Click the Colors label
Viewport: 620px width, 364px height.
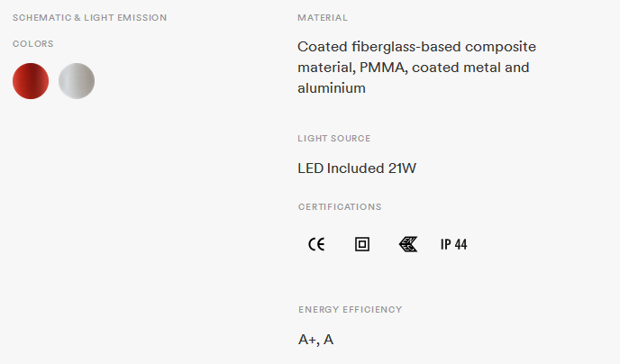click(x=33, y=44)
